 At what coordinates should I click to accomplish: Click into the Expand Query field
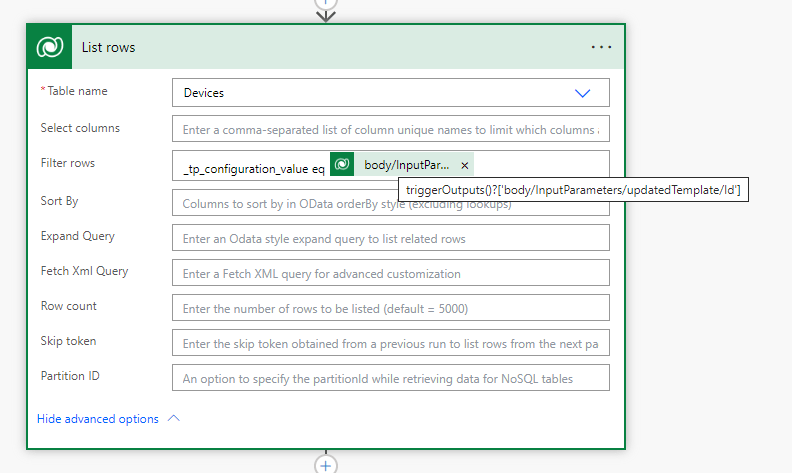click(390, 238)
